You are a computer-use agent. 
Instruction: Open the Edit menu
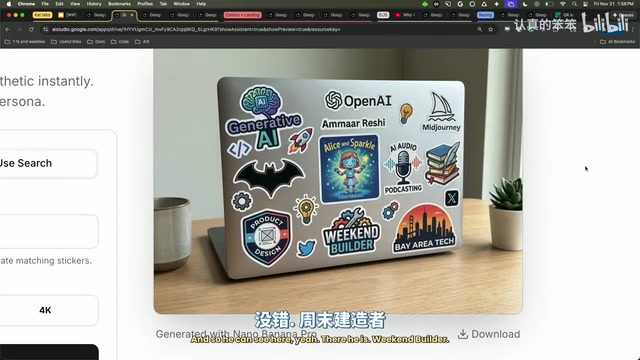[x=59, y=4]
